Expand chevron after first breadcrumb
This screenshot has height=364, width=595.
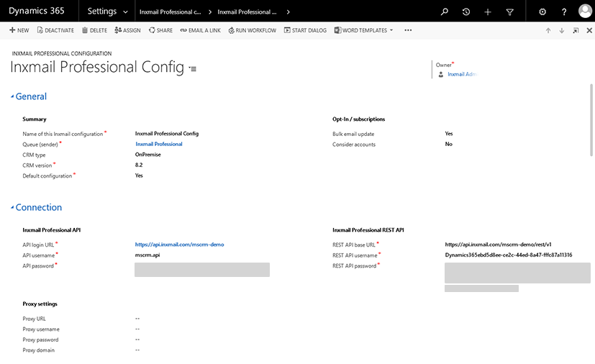click(x=210, y=12)
